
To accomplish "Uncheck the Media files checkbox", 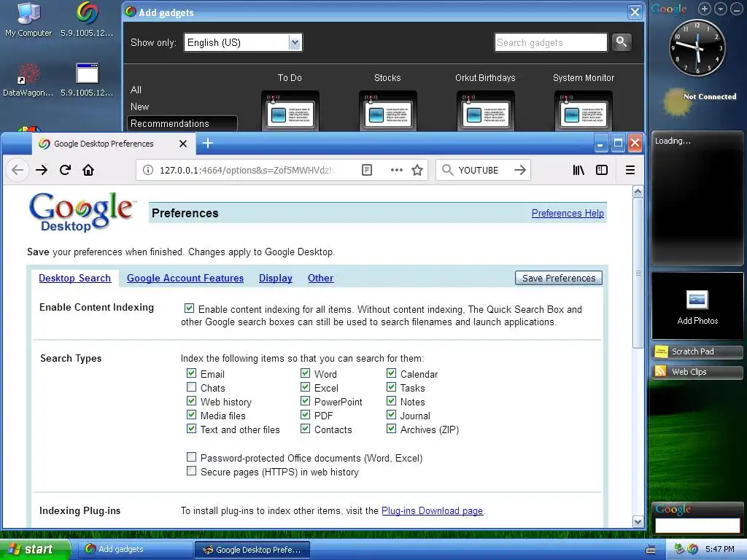I will click(x=192, y=415).
